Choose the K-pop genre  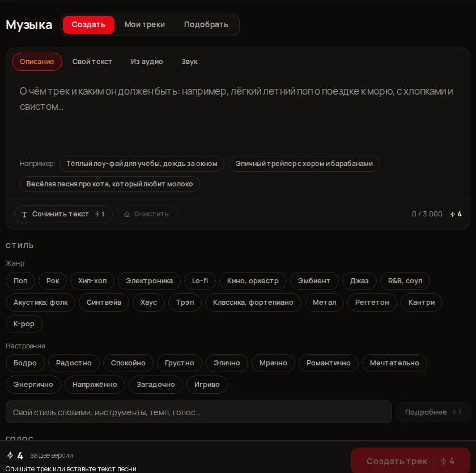coord(24,324)
